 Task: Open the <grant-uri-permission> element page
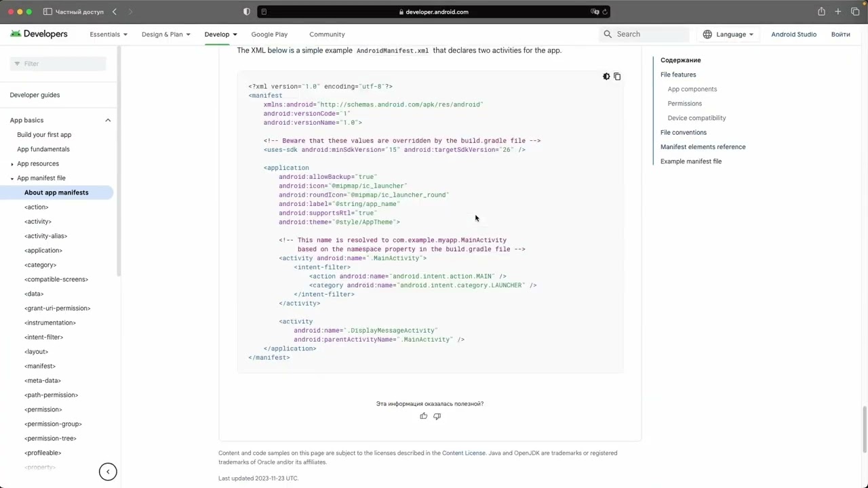(x=58, y=308)
